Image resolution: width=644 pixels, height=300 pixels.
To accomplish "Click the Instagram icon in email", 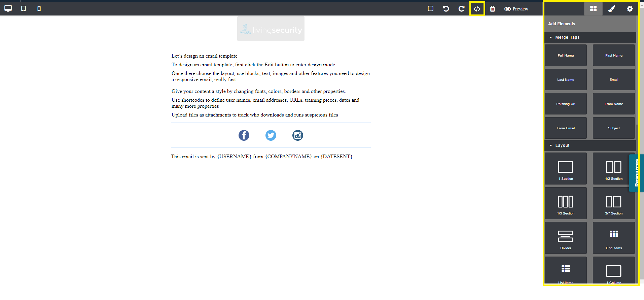I will (298, 135).
